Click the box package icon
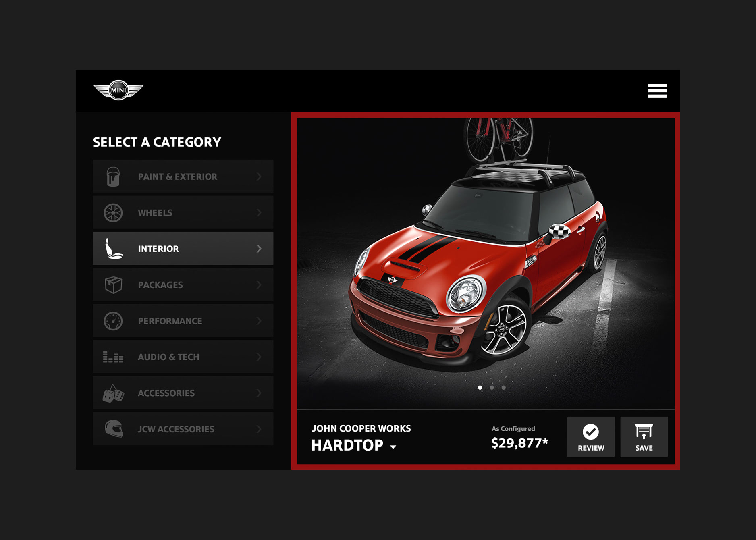Image resolution: width=756 pixels, height=540 pixels. coord(113,285)
